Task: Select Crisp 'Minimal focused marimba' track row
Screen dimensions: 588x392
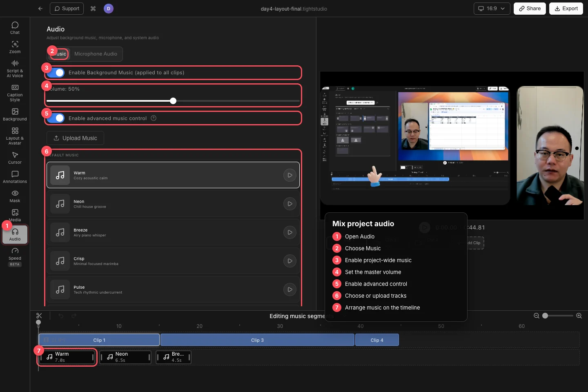Action: pyautogui.click(x=173, y=261)
